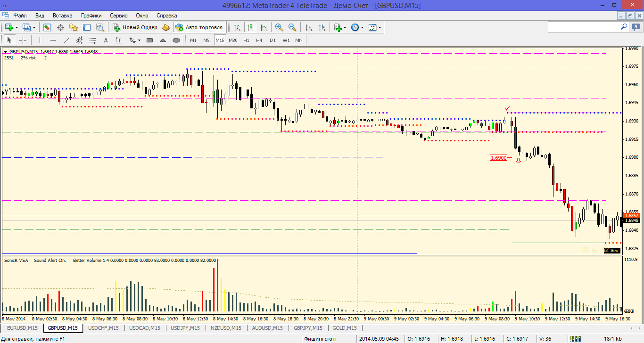Screen dimensions: 644x343
Task: Zoom in on the chart
Action: click(279, 27)
